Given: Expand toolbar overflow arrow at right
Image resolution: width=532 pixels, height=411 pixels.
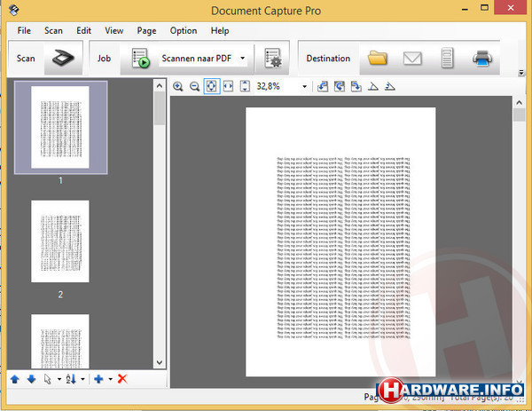Looking at the screenshot, I should 521,73.
